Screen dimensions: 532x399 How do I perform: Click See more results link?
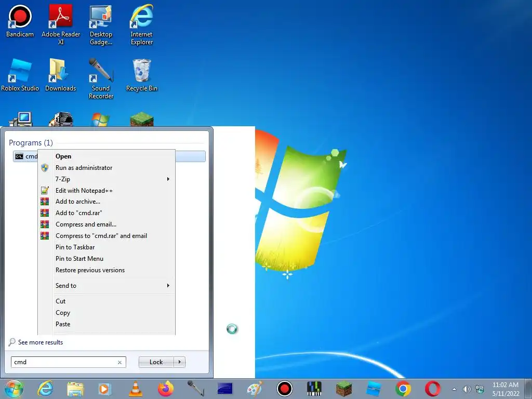click(41, 342)
